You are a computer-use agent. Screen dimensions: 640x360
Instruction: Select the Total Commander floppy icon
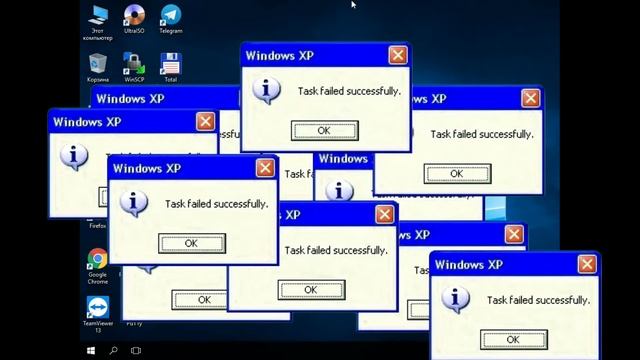pyautogui.click(x=171, y=67)
